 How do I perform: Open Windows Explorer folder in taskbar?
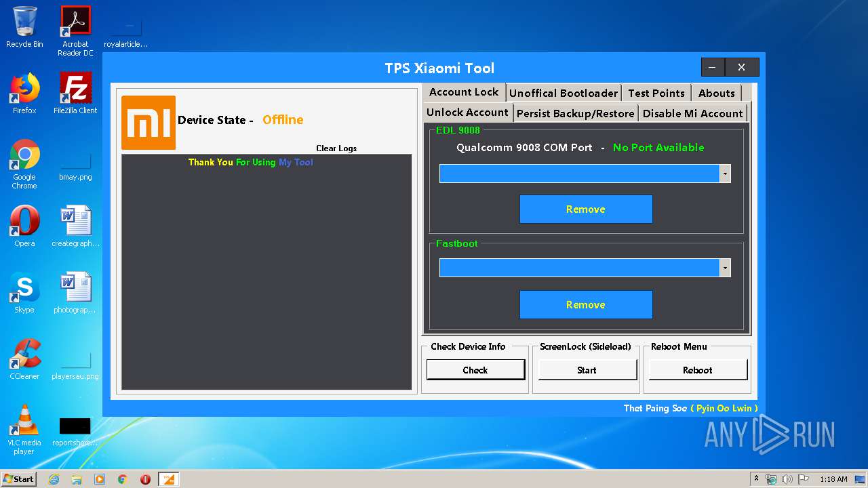(77, 479)
